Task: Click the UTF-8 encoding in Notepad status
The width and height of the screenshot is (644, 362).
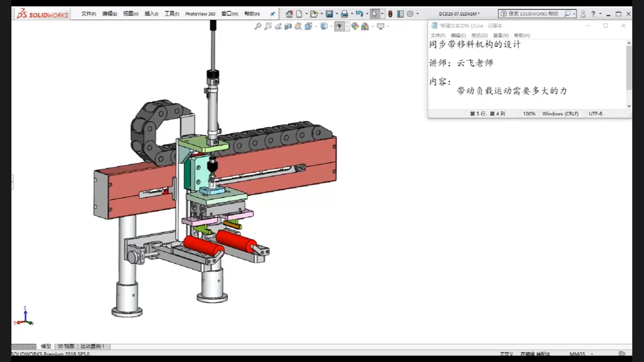Action: pyautogui.click(x=595, y=114)
